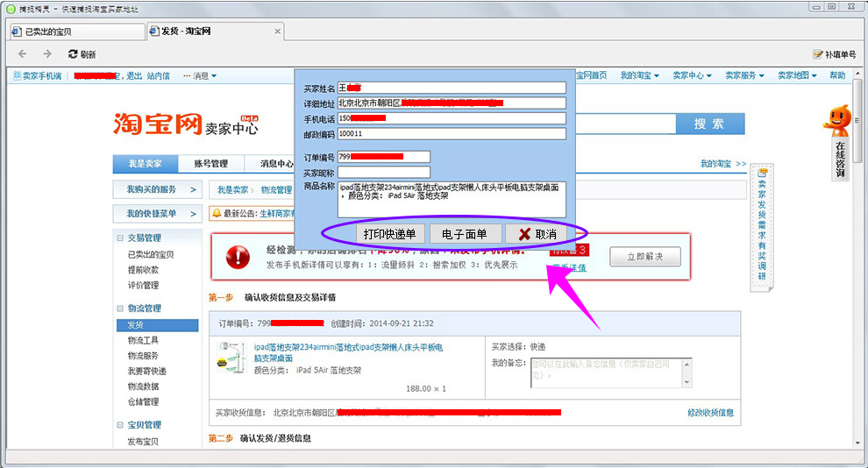The image size is (868, 468).
Task: Click the 搜索 button
Action: [709, 124]
